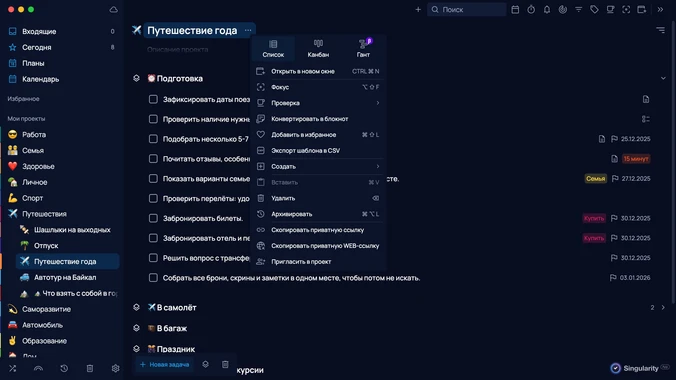Open the notifications bell icon
676x380 pixels.
click(547, 9)
